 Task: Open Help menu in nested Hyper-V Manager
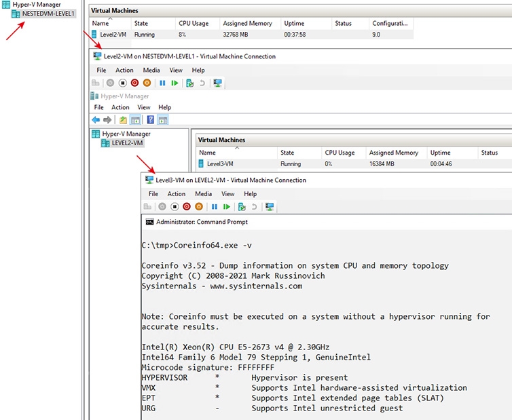[164, 107]
